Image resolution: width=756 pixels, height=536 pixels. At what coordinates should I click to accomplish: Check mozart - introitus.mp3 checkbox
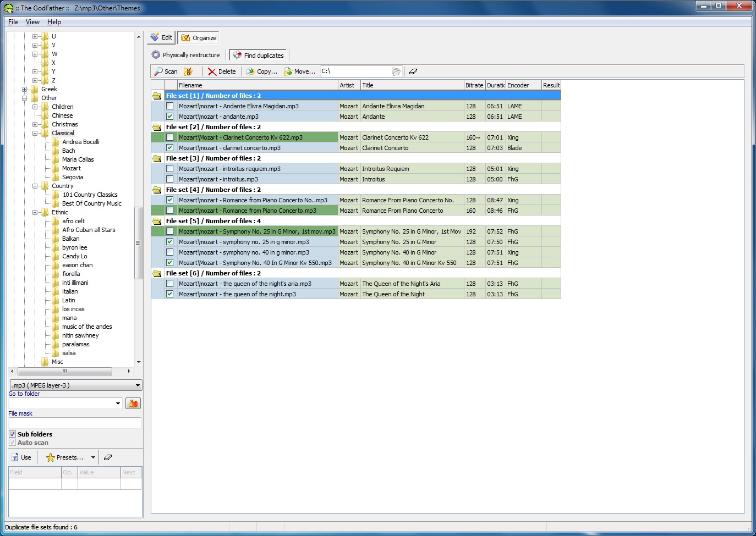[170, 179]
